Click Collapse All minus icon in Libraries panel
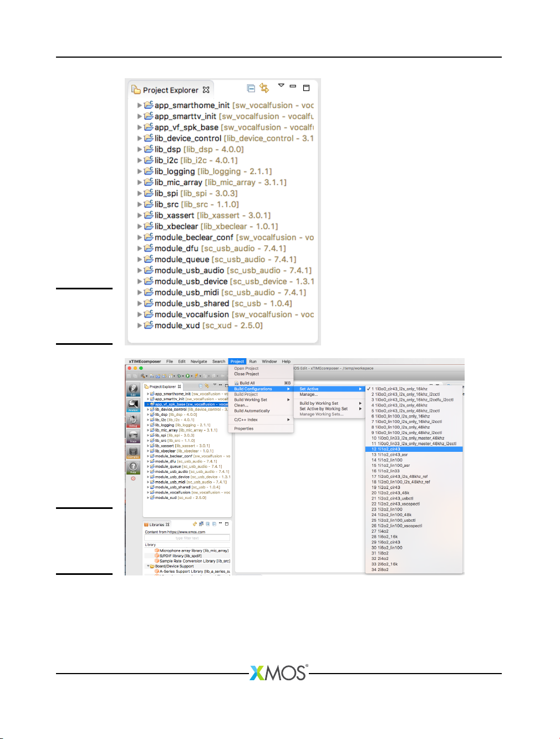560x739 pixels. point(214,524)
